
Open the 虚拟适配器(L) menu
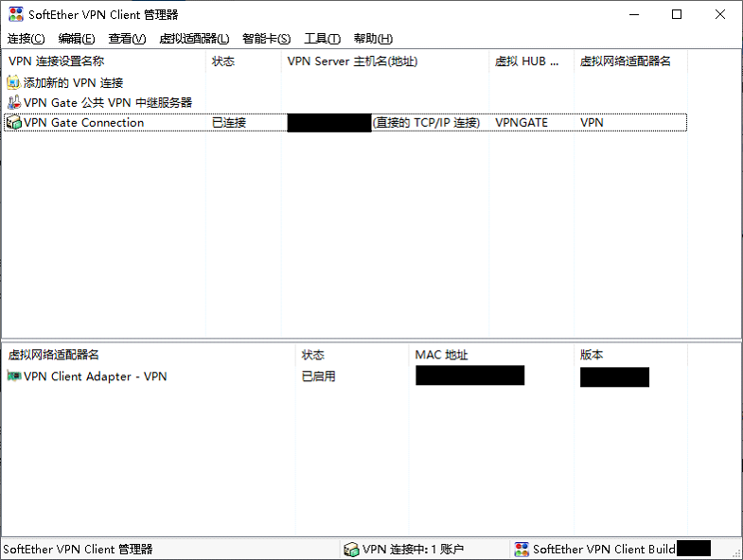click(x=194, y=39)
